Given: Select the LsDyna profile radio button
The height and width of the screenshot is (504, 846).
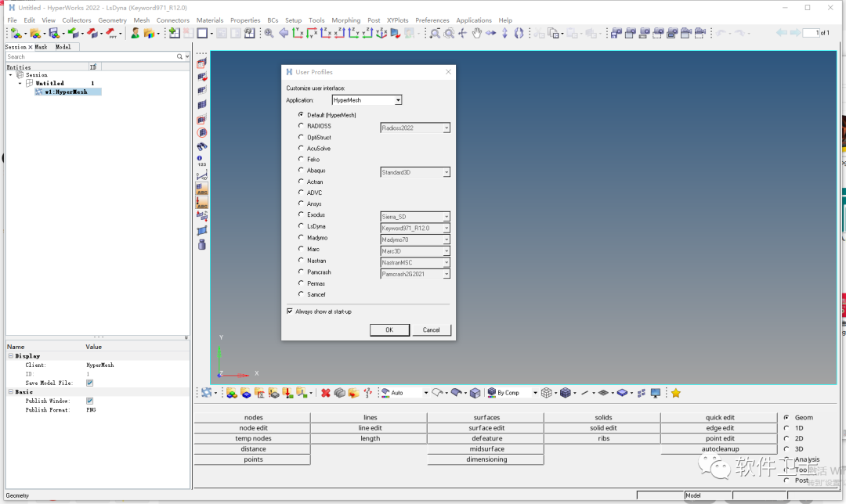Looking at the screenshot, I should [301, 226].
